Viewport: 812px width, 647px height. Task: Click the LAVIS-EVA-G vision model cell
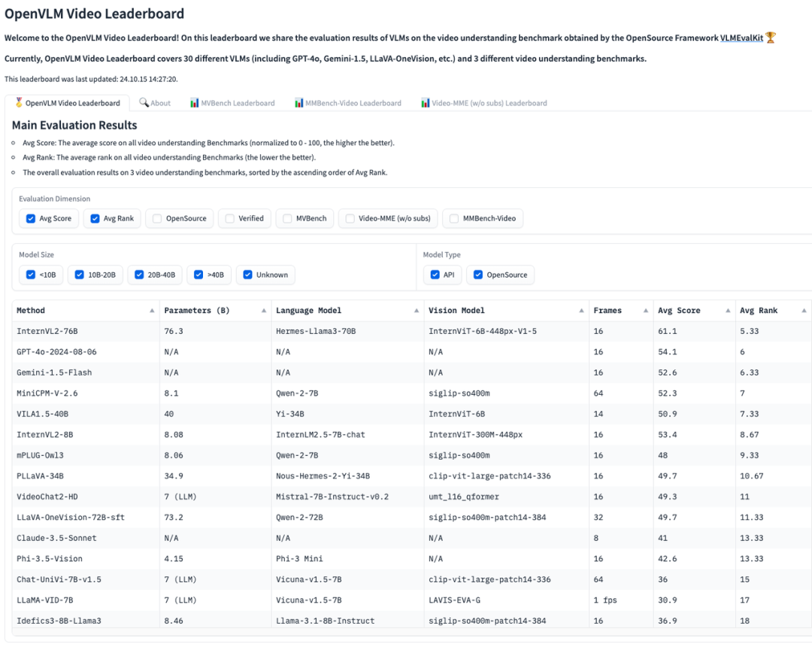[507, 601]
